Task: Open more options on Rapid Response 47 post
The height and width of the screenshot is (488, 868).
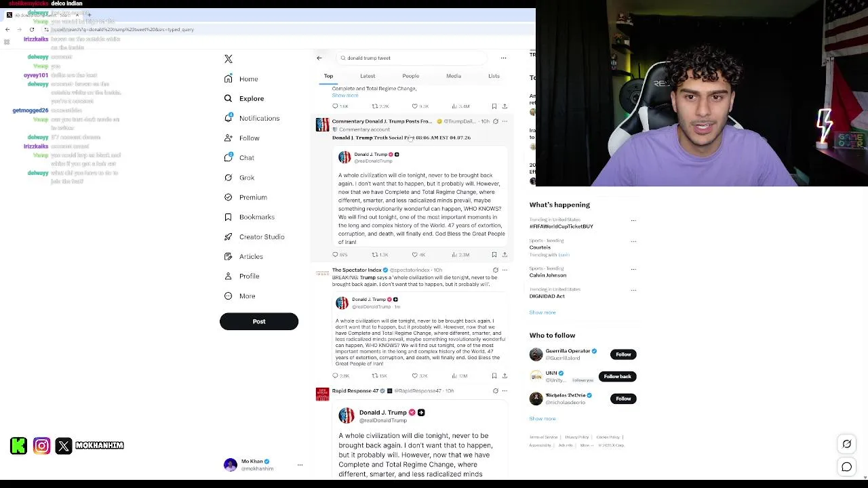Action: click(505, 391)
